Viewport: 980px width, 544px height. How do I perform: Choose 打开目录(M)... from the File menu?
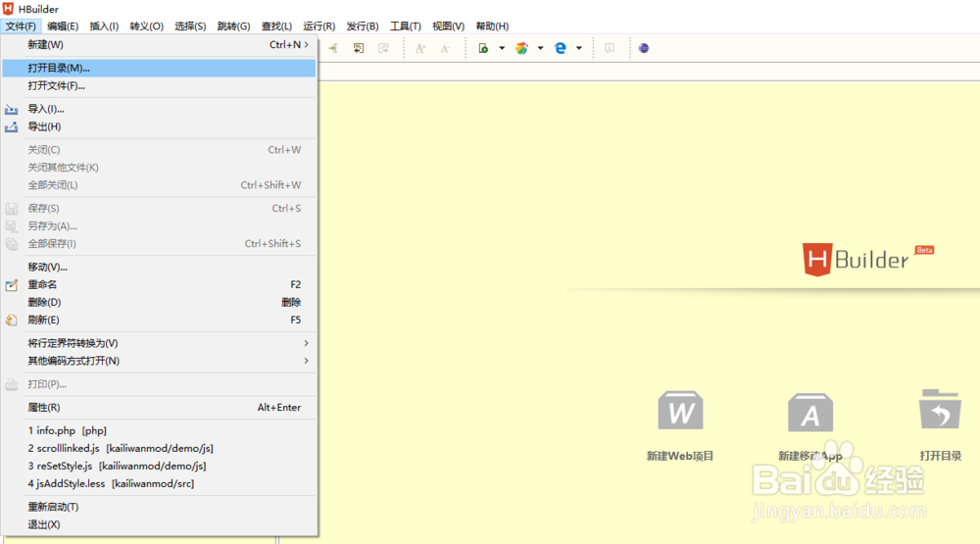click(159, 69)
